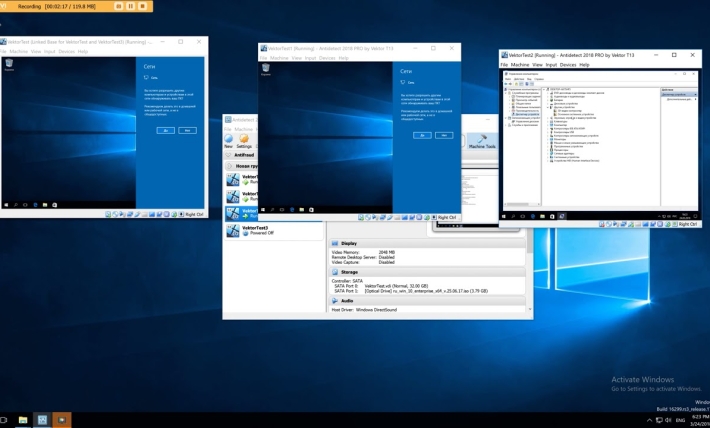Open the Machine menu in VektorTest2 window

pyautogui.click(x=520, y=65)
